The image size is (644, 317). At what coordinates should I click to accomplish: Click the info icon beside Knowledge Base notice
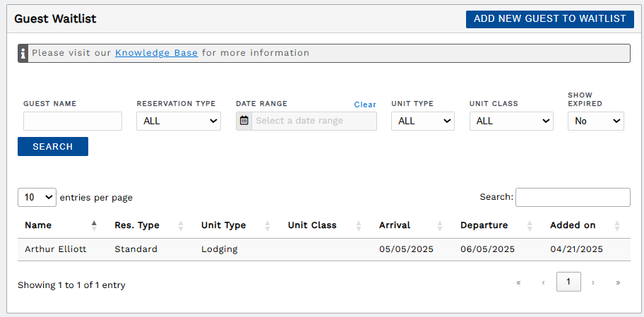23,54
